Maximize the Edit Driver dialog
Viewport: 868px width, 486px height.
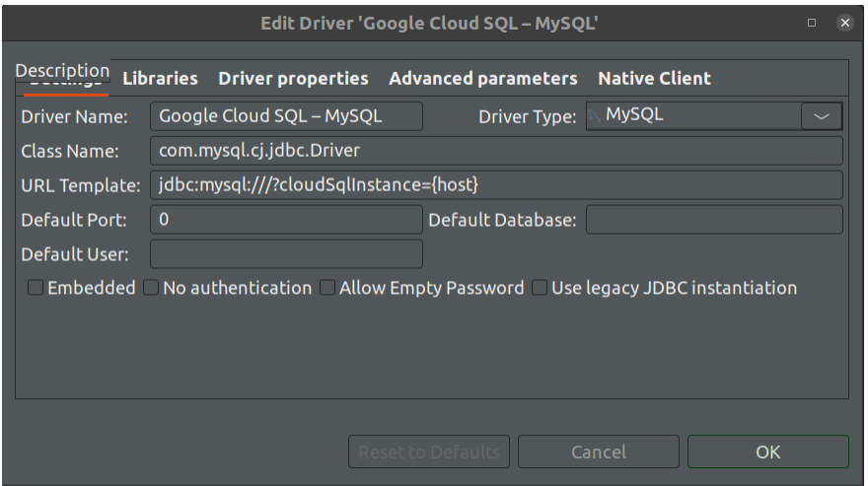pyautogui.click(x=812, y=23)
